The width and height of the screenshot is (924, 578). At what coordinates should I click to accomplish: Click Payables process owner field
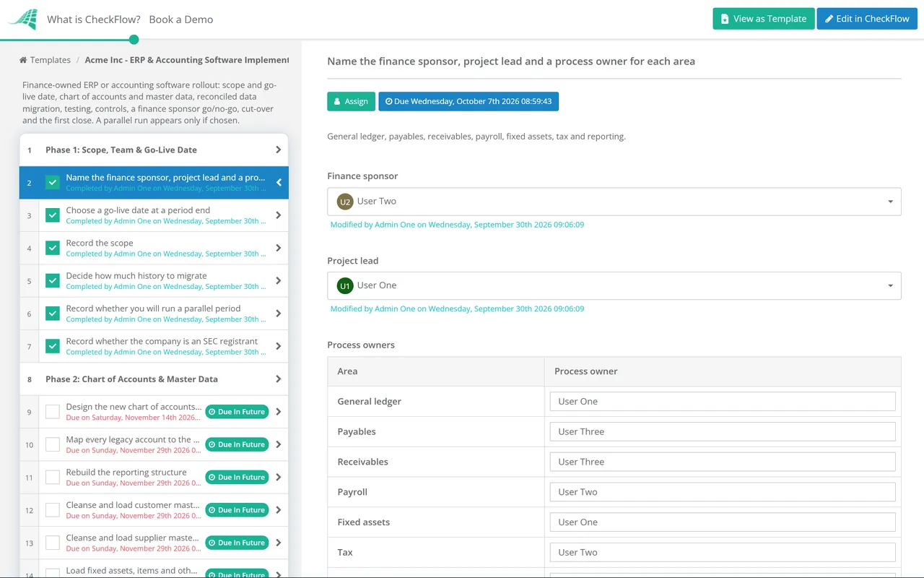click(x=723, y=432)
